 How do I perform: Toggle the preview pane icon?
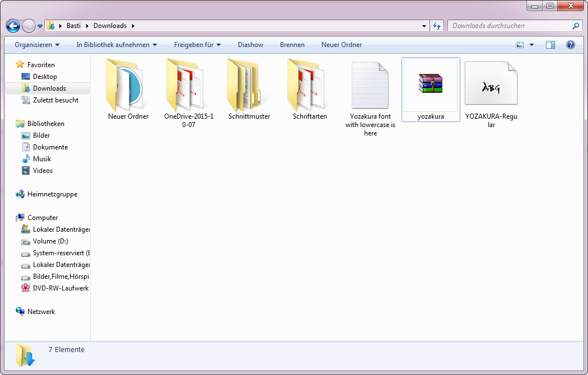[x=550, y=45]
